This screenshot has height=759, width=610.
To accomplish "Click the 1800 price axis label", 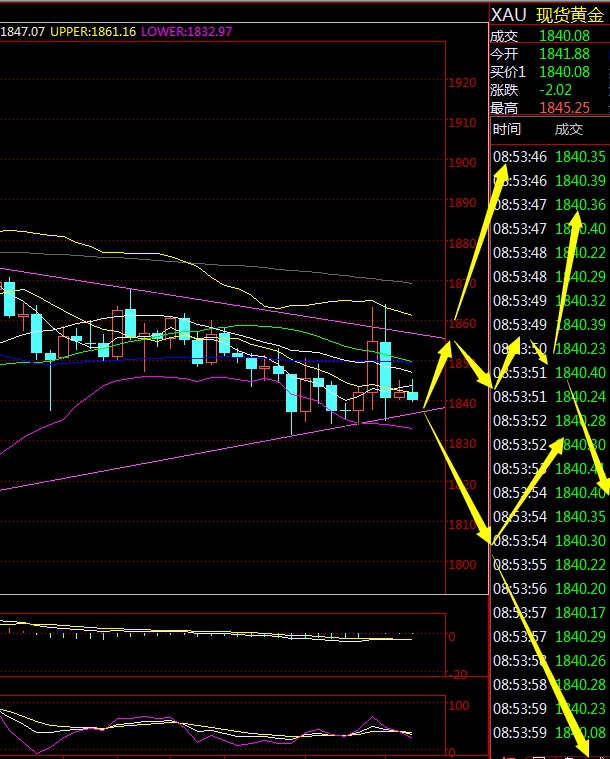I will [463, 565].
